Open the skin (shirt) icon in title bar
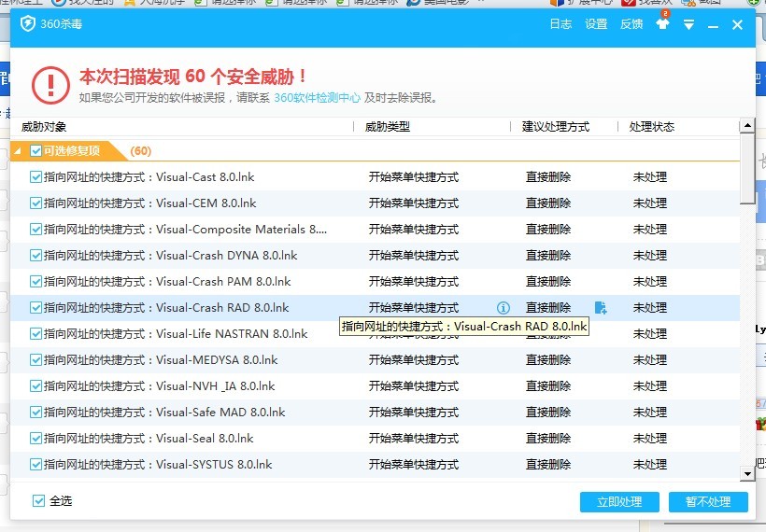Screen dimensions: 766x532 (662, 23)
